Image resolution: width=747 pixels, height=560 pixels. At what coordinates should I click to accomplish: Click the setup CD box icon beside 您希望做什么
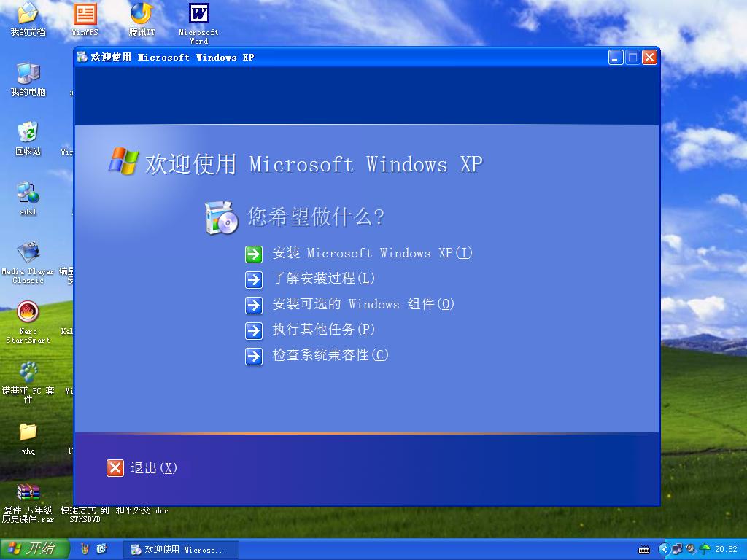(x=222, y=217)
